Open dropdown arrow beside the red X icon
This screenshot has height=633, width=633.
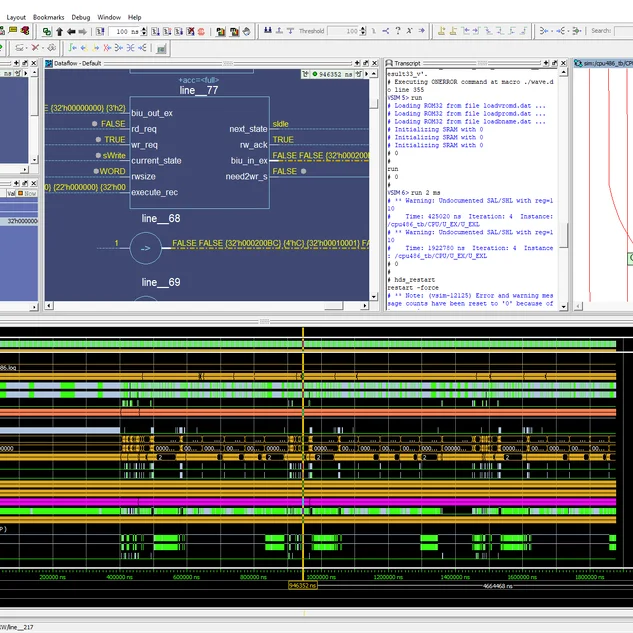(43, 48)
